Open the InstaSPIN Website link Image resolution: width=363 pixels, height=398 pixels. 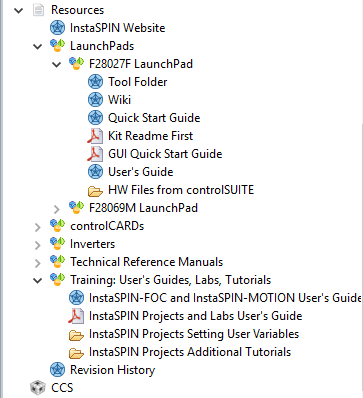(x=117, y=28)
